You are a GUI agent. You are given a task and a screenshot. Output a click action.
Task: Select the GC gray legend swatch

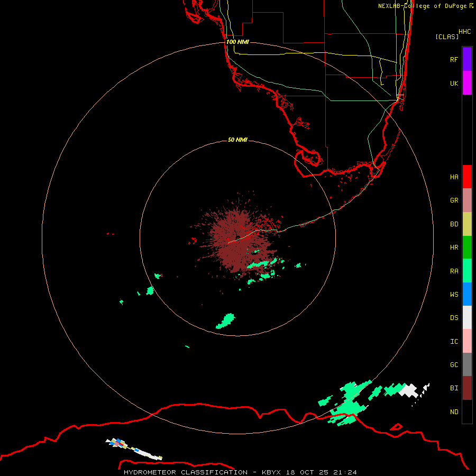[x=467, y=364]
